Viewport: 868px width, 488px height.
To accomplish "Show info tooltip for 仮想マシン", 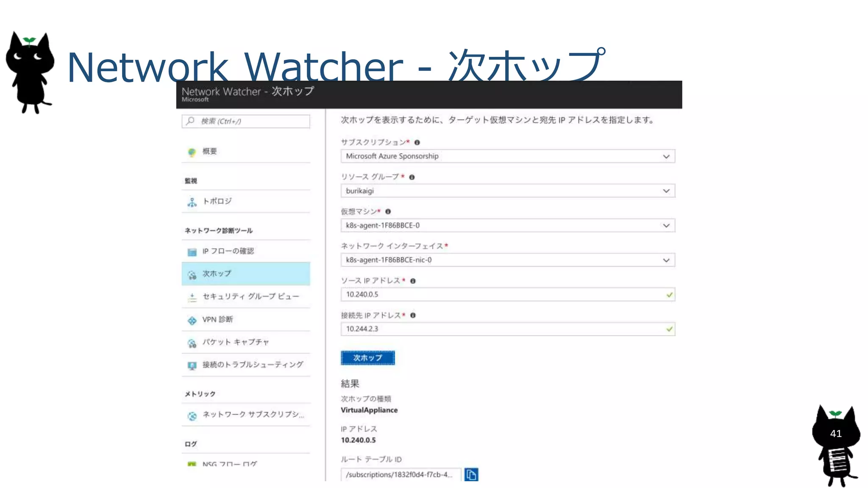I will tap(388, 211).
